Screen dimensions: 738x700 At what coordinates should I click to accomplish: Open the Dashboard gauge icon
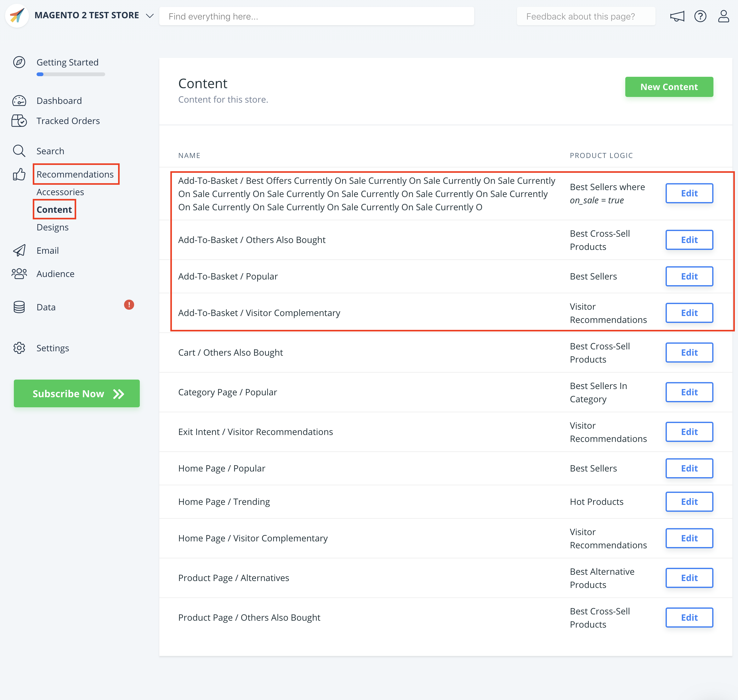point(19,101)
